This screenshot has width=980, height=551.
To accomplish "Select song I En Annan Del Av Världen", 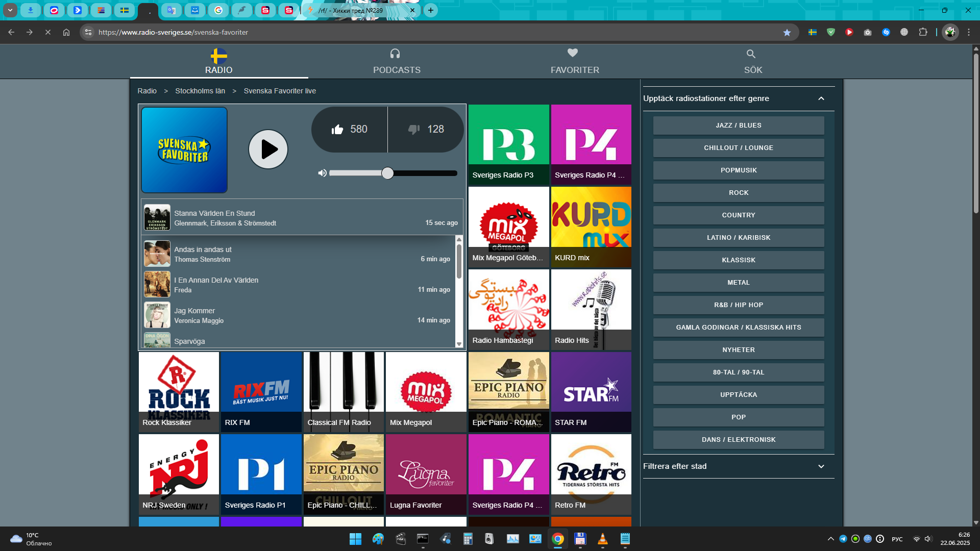I will [x=298, y=285].
